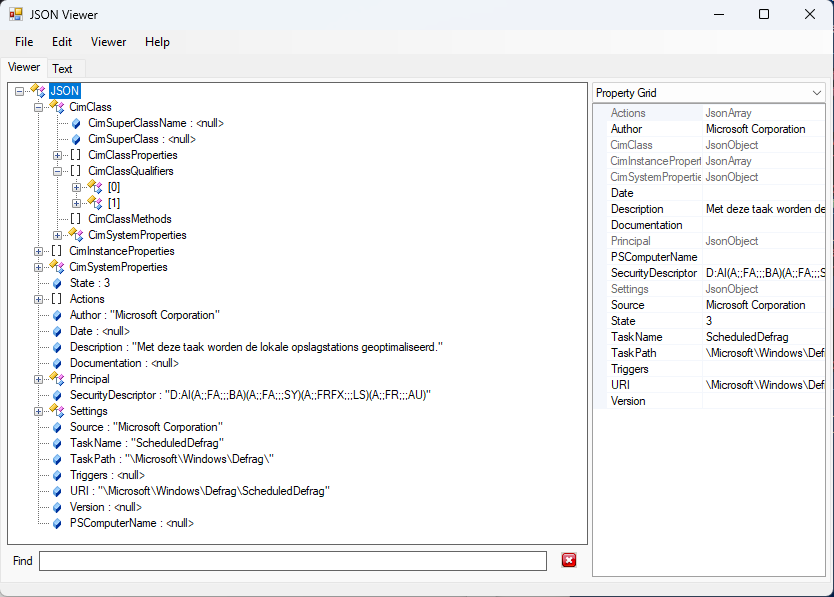The image size is (834, 597).
Task: Click the blue value icon beside TaskName
Action: (58, 443)
